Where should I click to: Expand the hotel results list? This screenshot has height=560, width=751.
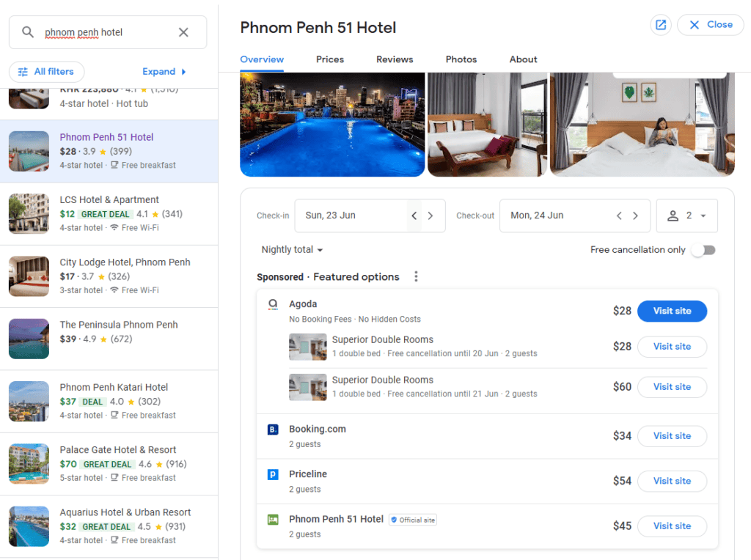[164, 72]
